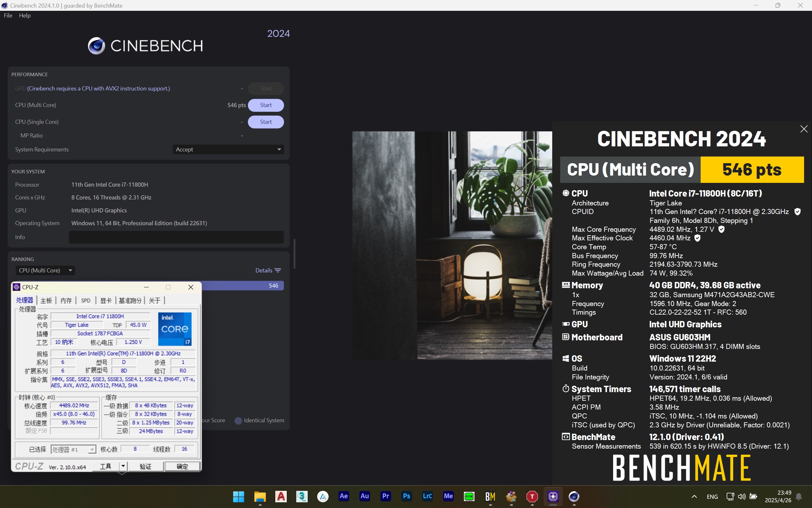Close the BenchMate result panel
The width and height of the screenshot is (812, 508).
pos(804,129)
